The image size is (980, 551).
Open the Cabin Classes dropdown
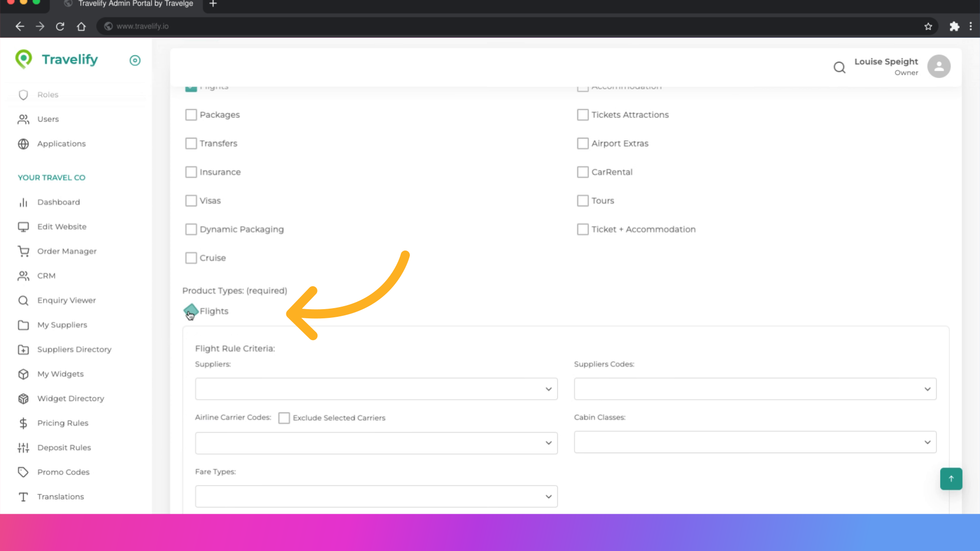754,442
